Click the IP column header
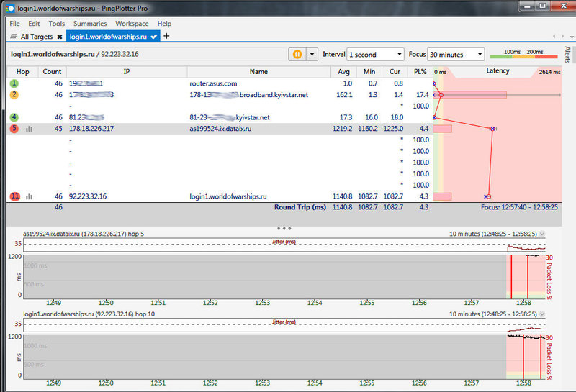576x392 pixels. (x=127, y=72)
